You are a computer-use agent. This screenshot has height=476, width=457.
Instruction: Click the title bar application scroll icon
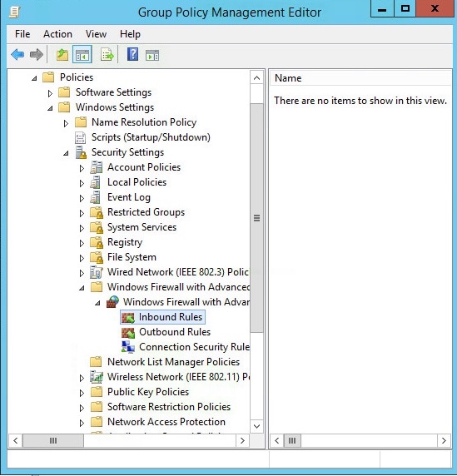tap(15, 12)
